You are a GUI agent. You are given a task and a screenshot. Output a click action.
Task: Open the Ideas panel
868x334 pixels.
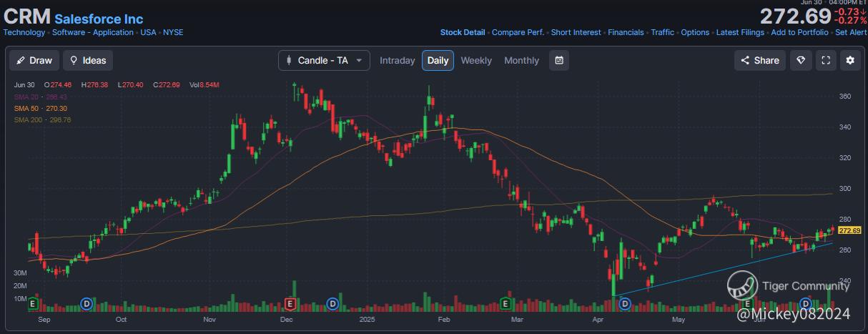pyautogui.click(x=88, y=60)
